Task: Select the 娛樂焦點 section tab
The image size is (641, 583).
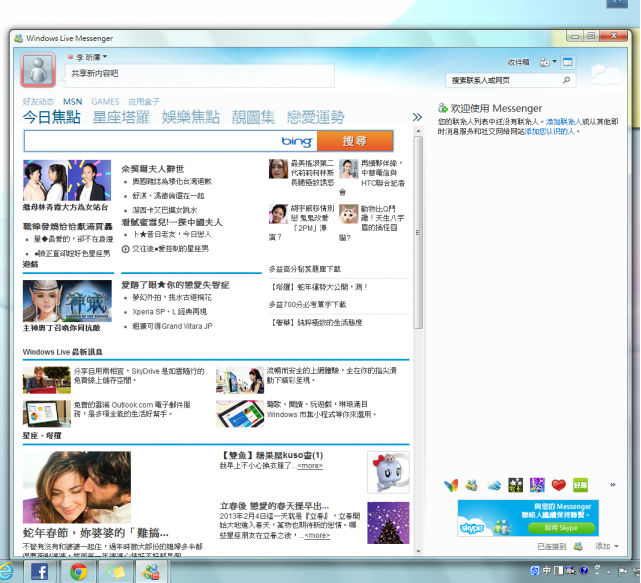Action: pyautogui.click(x=191, y=117)
